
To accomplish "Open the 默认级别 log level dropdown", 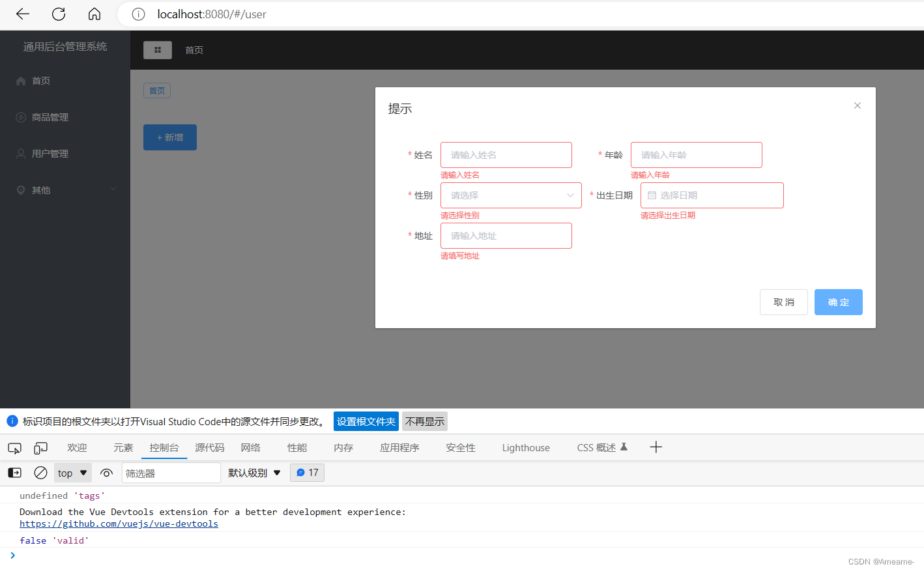I will [254, 473].
